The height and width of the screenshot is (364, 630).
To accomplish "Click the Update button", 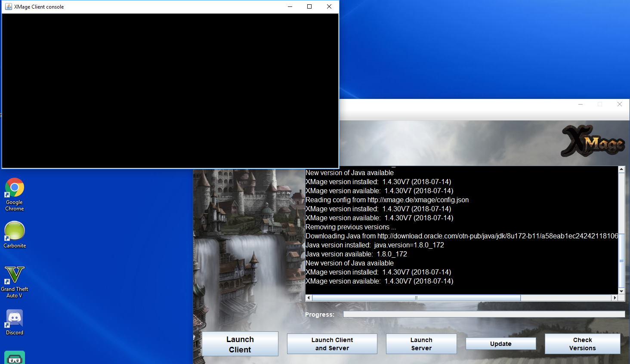I will [500, 344].
